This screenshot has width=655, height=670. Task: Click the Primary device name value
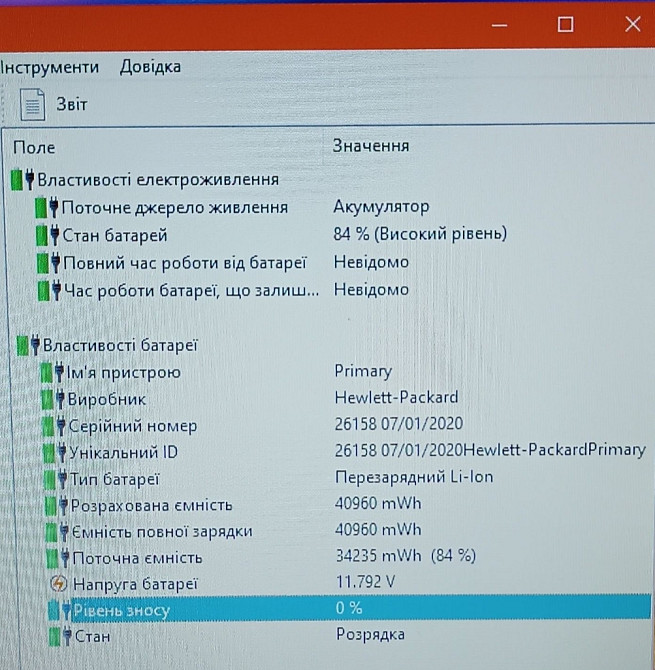tap(363, 371)
